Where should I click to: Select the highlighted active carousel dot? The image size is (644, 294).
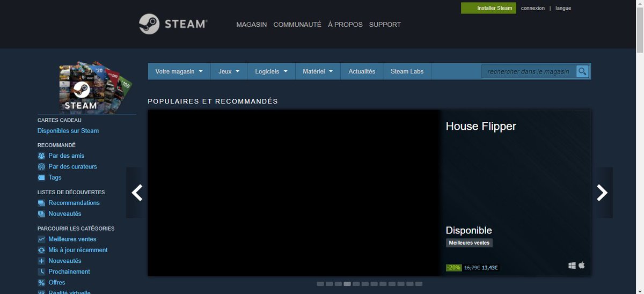click(347, 283)
